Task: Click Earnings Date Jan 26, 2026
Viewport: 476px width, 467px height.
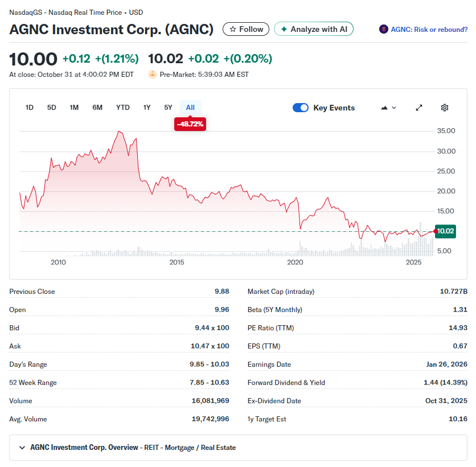Action: click(x=446, y=364)
